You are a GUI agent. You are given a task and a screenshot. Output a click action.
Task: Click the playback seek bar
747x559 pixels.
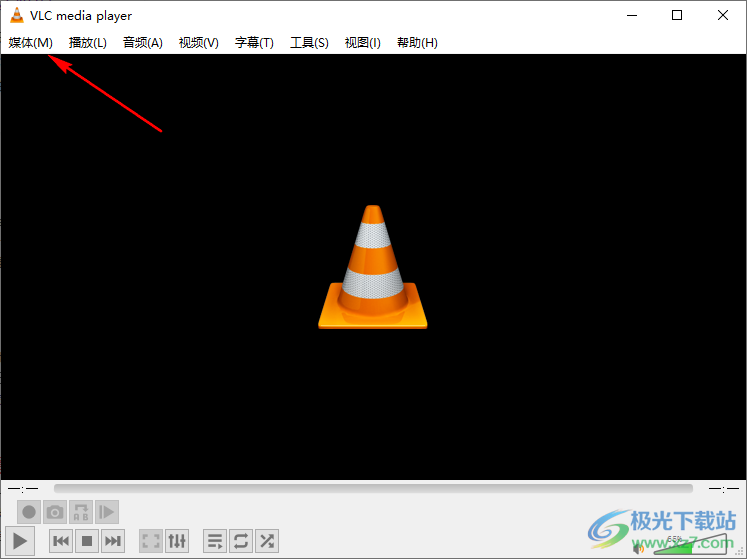click(x=373, y=488)
